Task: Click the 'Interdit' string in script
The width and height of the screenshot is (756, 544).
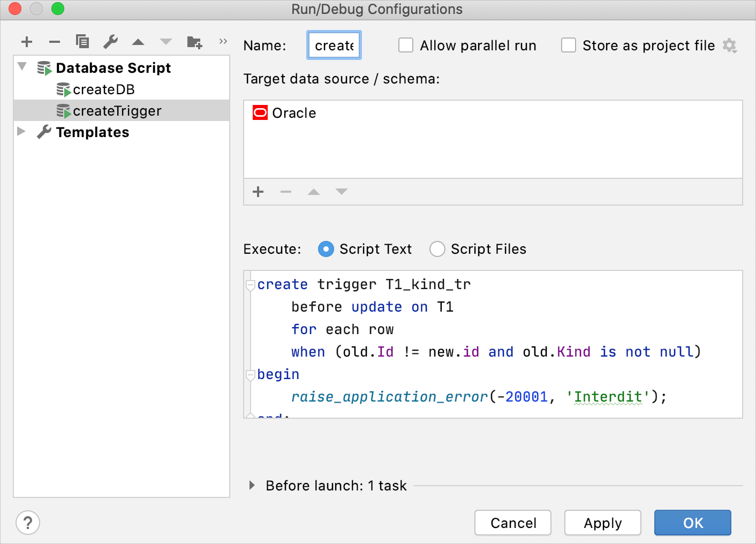Action: pos(608,397)
